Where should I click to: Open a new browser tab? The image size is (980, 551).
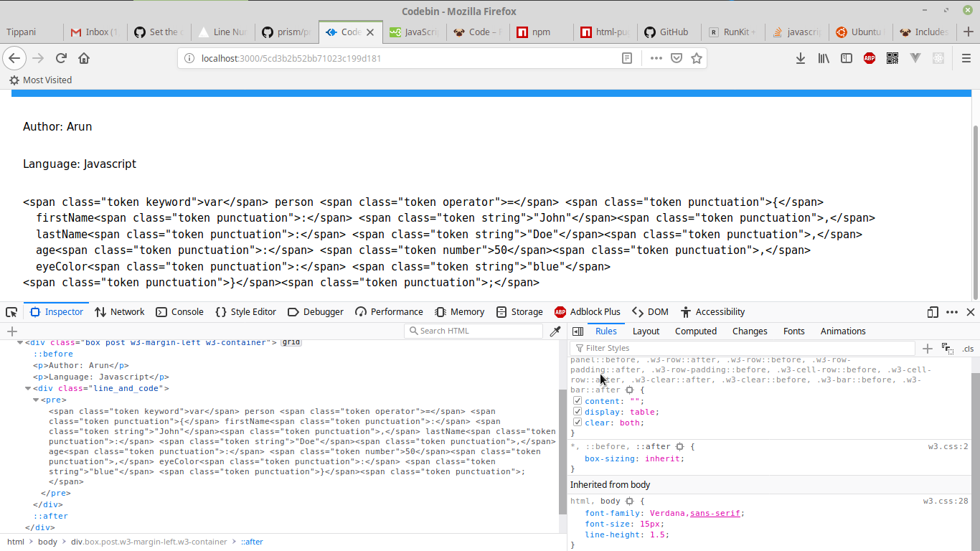[968, 32]
